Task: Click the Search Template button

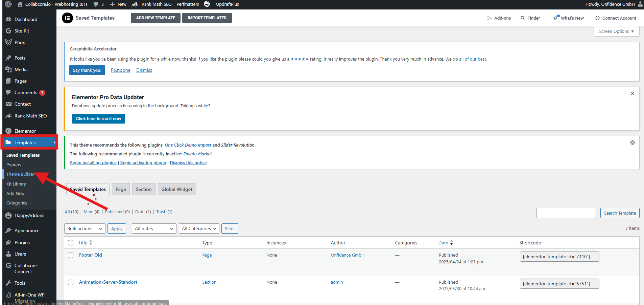Action: [x=620, y=213]
